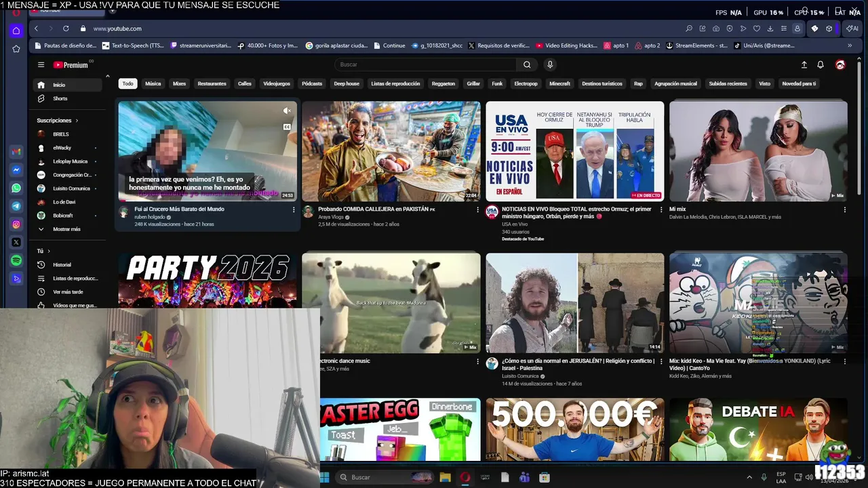The image size is (868, 488).
Task: Click the heart icon in the browser toolbar
Action: pos(757,28)
